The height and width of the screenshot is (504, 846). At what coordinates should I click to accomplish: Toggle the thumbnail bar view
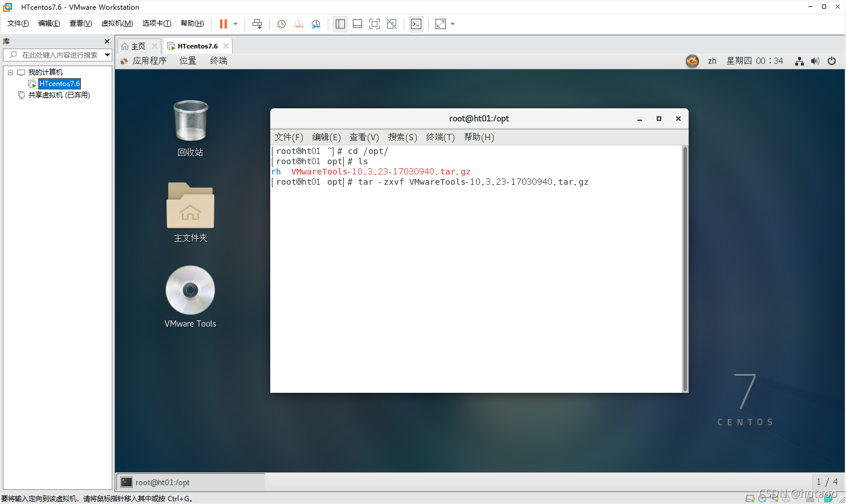tap(357, 24)
